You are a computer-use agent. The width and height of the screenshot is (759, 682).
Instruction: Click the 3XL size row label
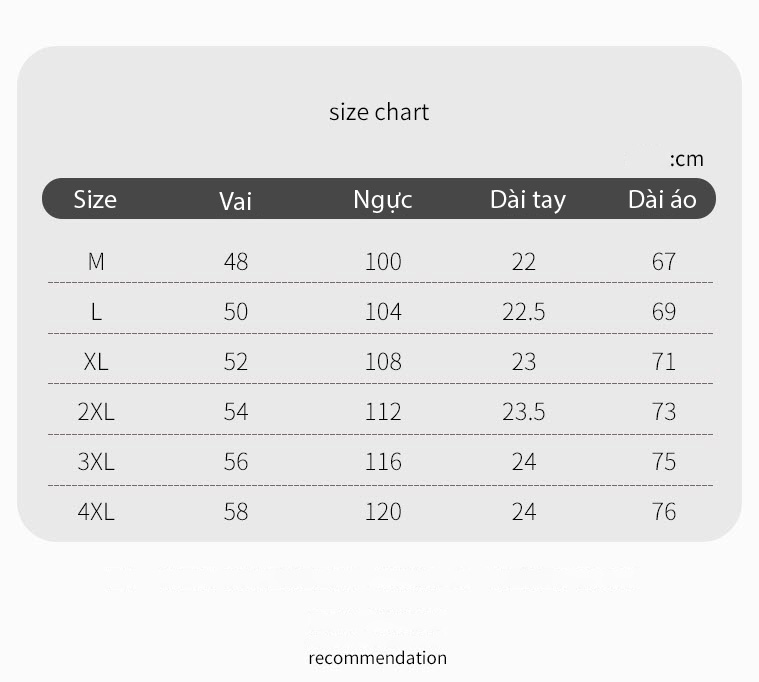click(x=96, y=462)
